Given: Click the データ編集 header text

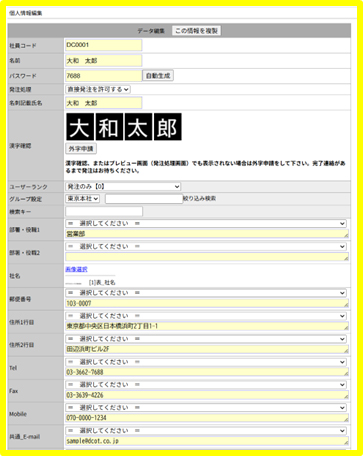Looking at the screenshot, I should click(151, 31).
